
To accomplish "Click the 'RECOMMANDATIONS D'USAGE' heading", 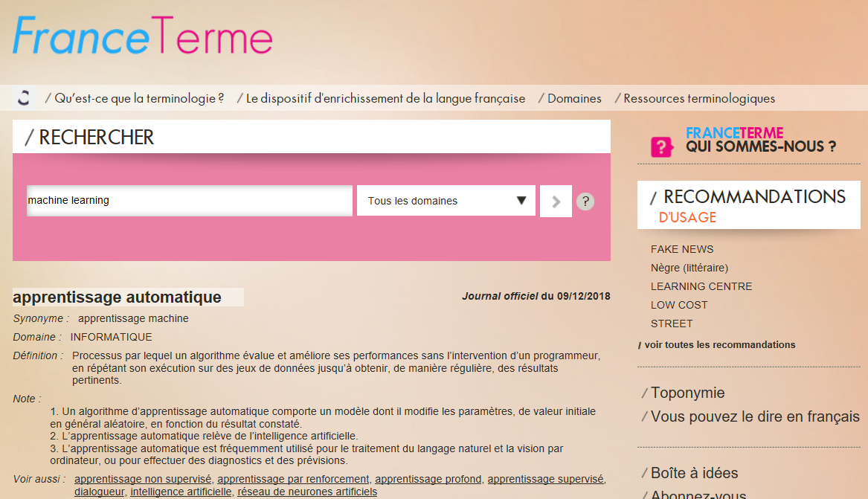I will pos(748,205).
